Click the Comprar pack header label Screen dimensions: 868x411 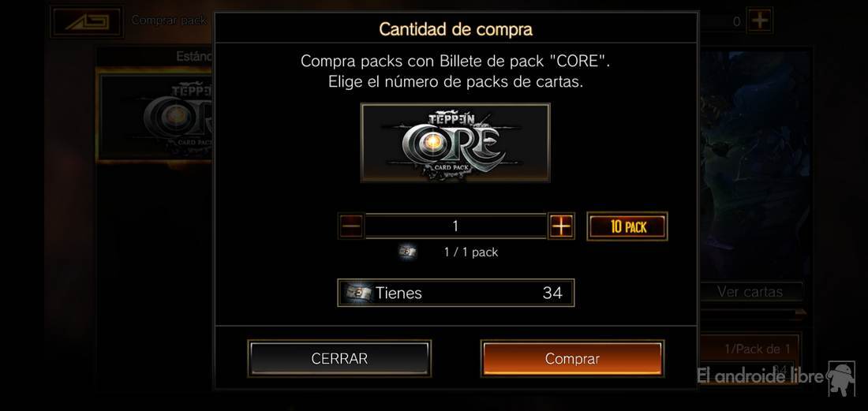coord(169,21)
